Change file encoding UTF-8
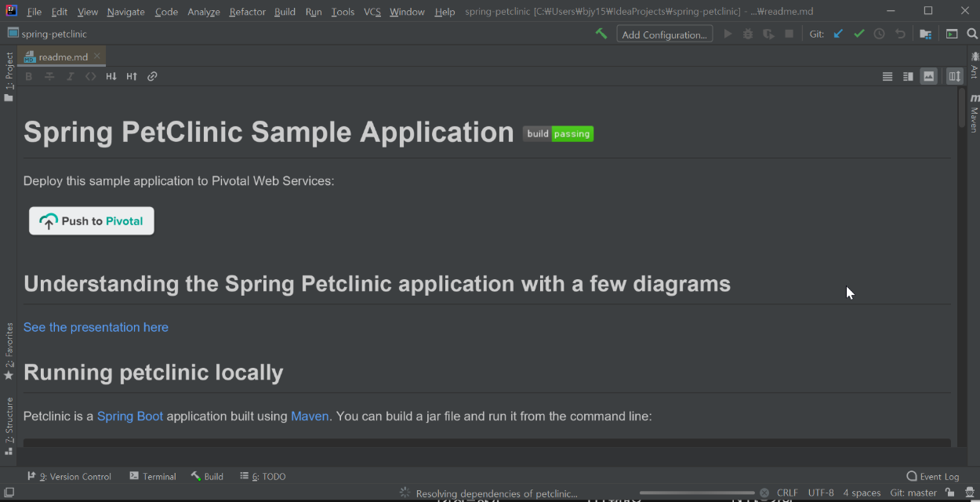The image size is (980, 502). [x=821, y=493]
